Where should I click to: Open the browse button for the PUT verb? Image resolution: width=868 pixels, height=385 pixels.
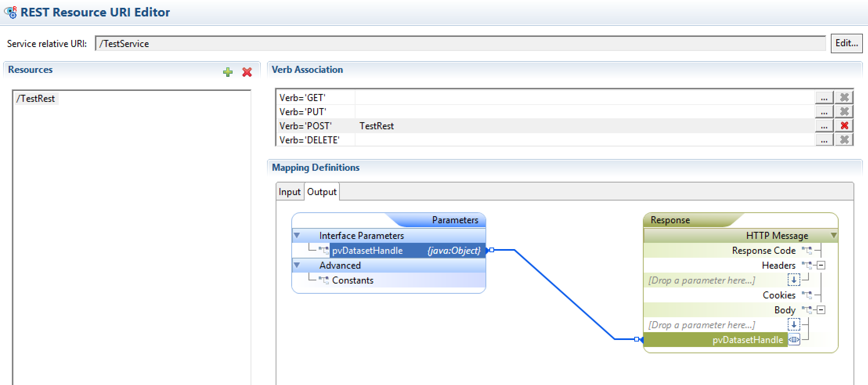pos(824,112)
